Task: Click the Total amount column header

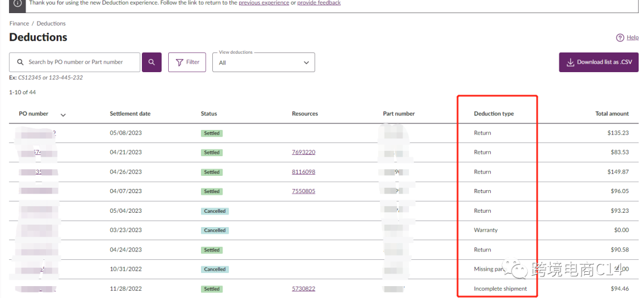Action: pyautogui.click(x=612, y=114)
